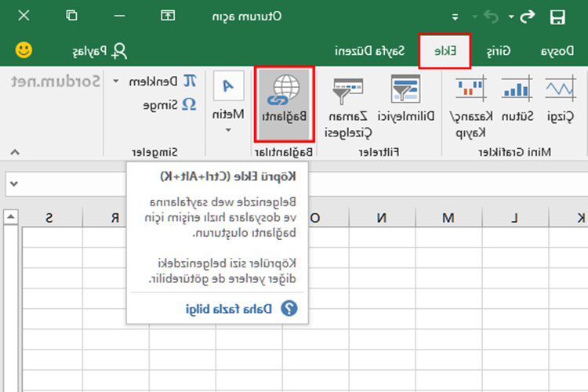Click the Dilimleyici slicer filter
This screenshot has height=392, width=588.
406,99
